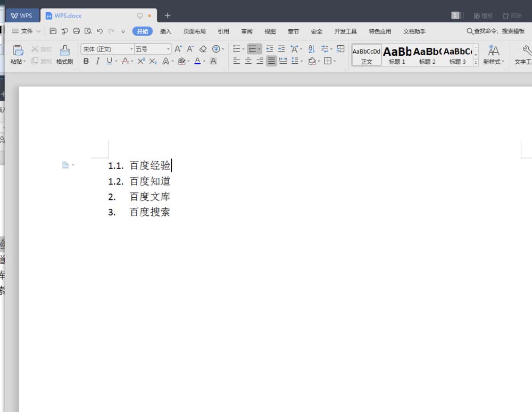Select the Format Painter tool
This screenshot has width=532, height=412.
[64, 54]
